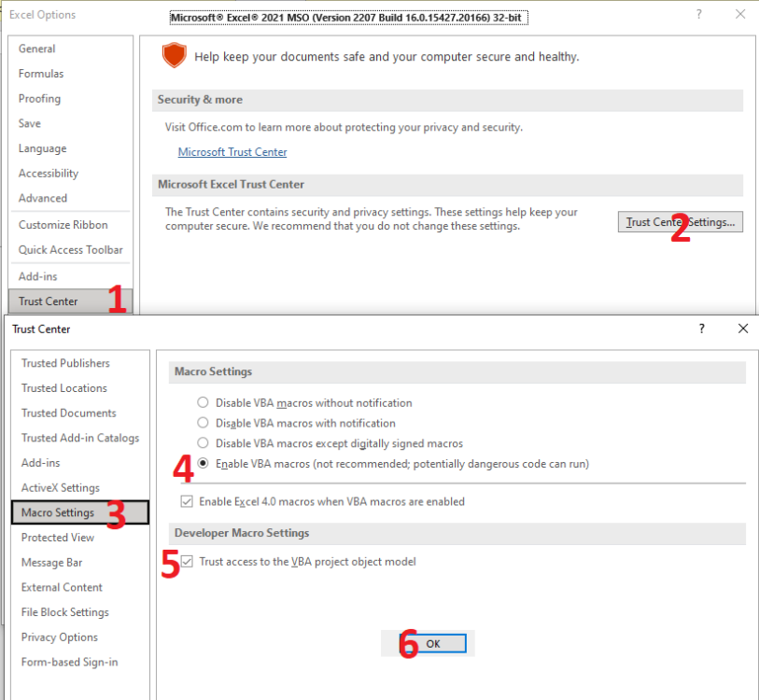
Task: Click the Developer Macro Settings heading
Action: tap(242, 533)
